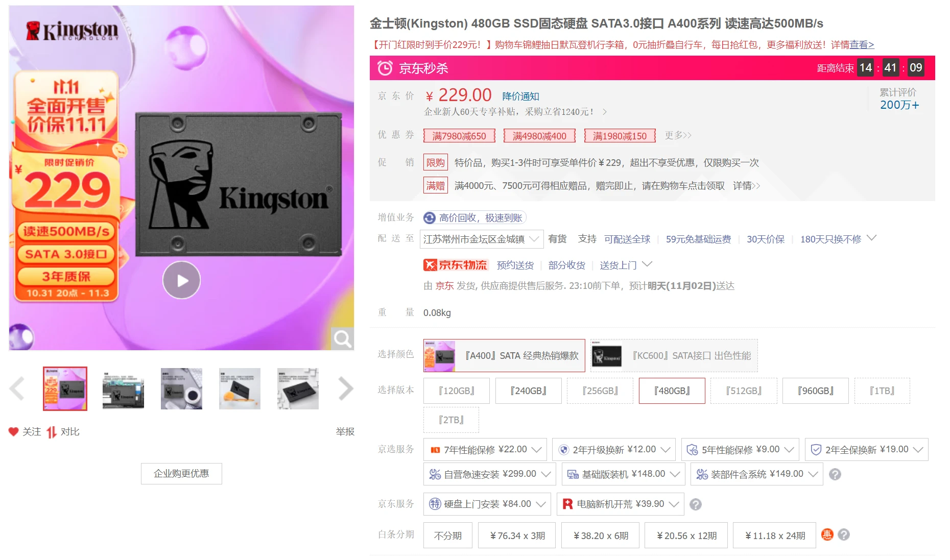Click the 高价回收 recycle icon
This screenshot has width=950, height=560.
[x=430, y=218]
